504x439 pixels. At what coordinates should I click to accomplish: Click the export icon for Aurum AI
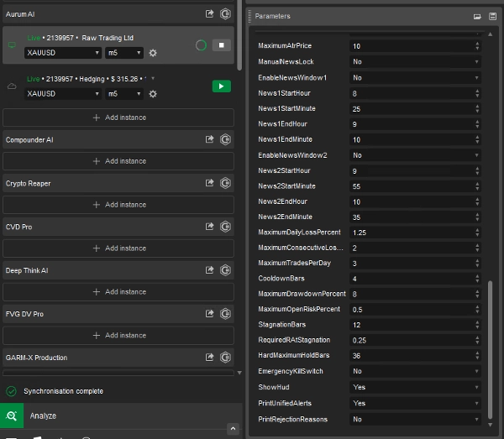coord(209,13)
